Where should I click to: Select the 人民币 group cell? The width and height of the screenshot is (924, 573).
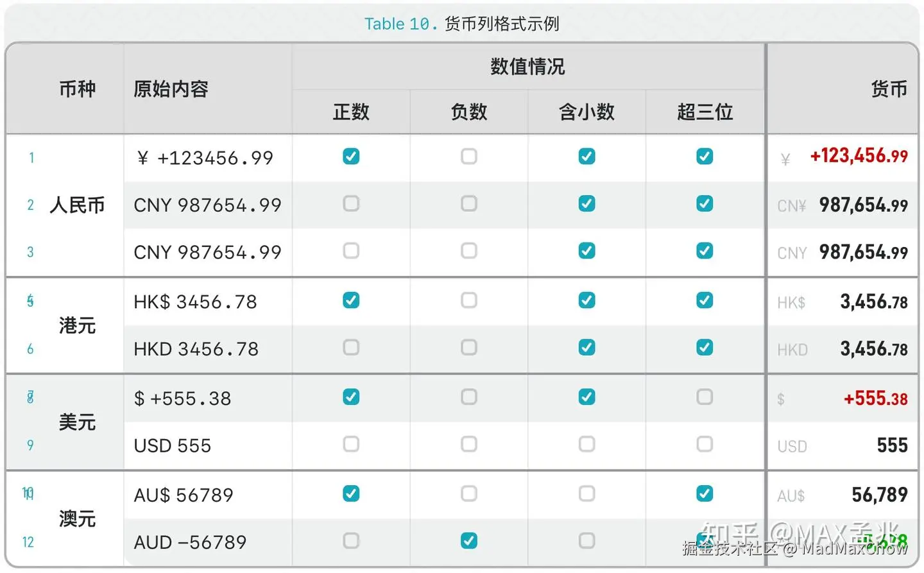coord(77,205)
